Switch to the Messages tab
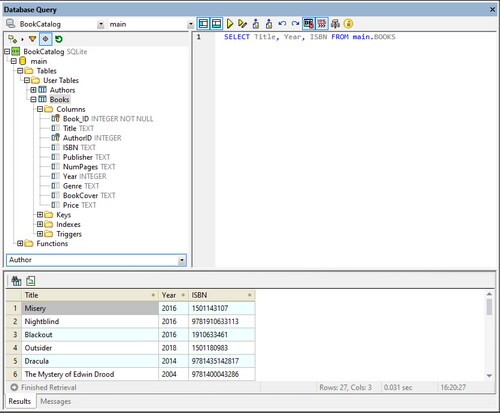The width and height of the screenshot is (500, 413). [55, 401]
